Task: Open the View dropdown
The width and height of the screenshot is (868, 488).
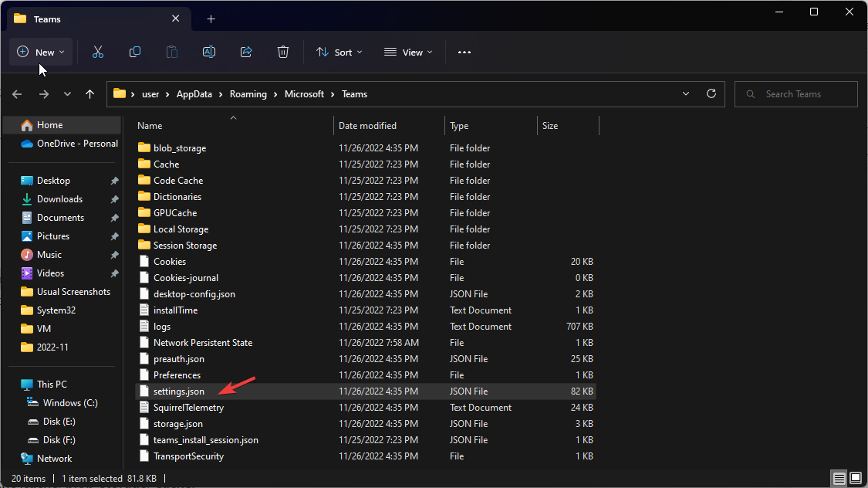Action: pos(408,52)
